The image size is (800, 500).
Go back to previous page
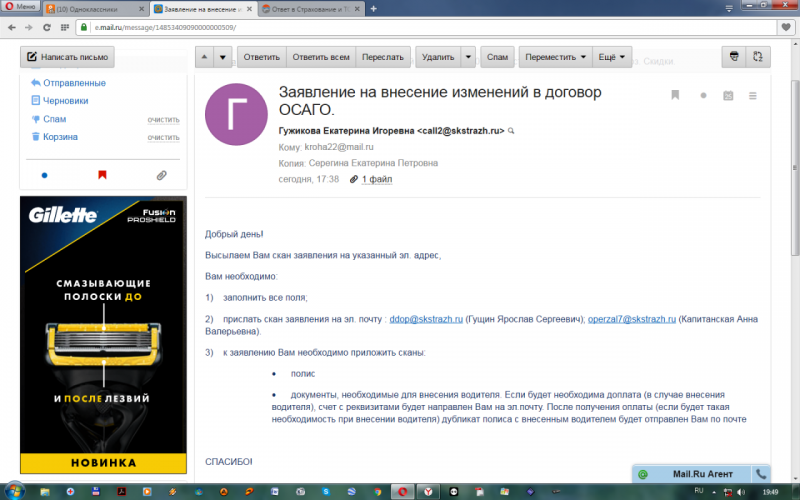click(x=12, y=28)
